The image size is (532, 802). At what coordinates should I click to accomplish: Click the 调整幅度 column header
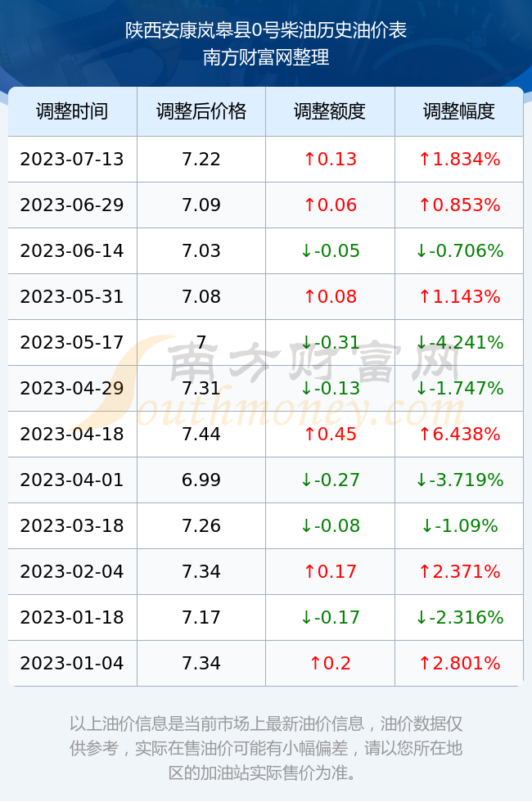[x=459, y=111]
